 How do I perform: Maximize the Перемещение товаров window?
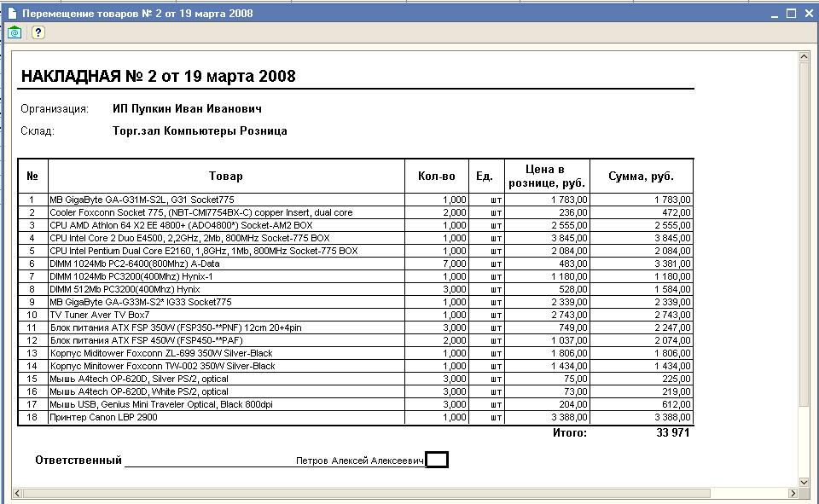click(792, 14)
